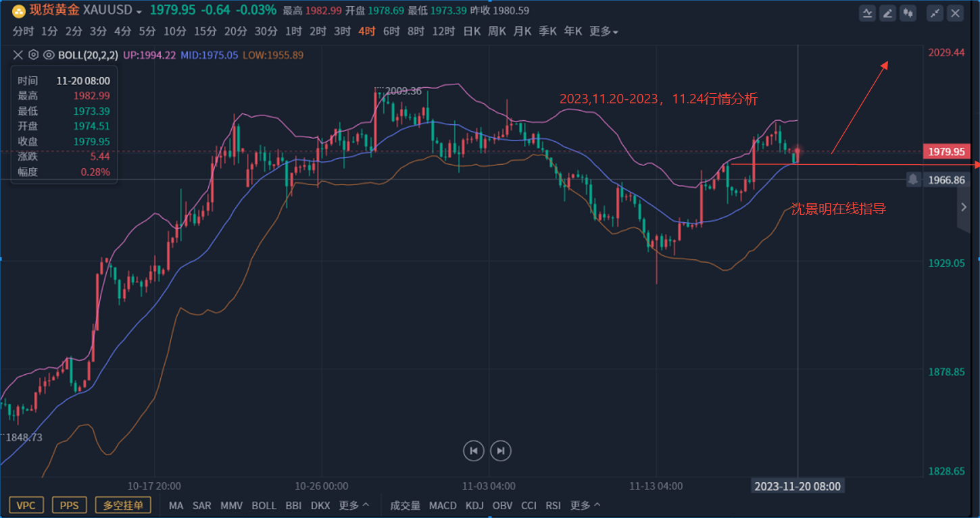Image resolution: width=980 pixels, height=518 pixels.
Task: Enable the VPC overlay button
Action: (x=26, y=504)
